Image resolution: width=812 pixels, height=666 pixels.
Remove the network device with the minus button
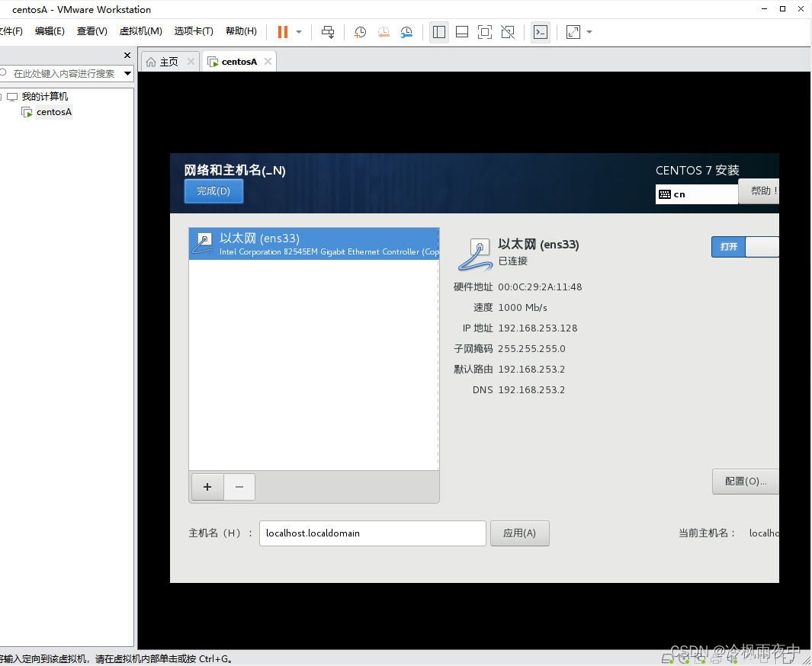tap(239, 487)
